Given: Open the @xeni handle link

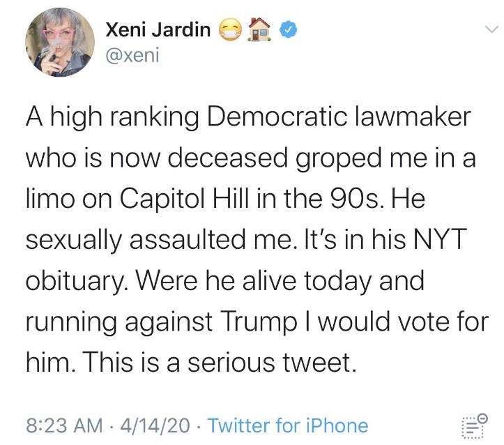Looking at the screenshot, I should point(132,54).
